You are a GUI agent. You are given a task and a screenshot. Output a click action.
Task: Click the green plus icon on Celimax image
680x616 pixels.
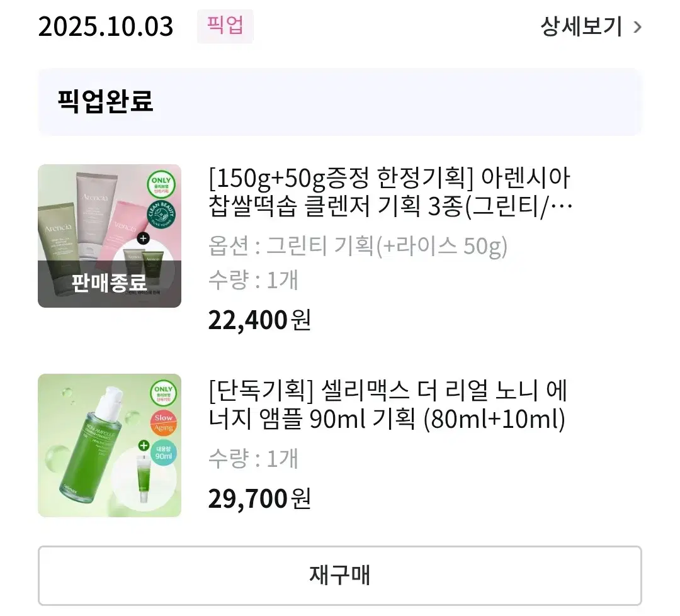(x=144, y=445)
